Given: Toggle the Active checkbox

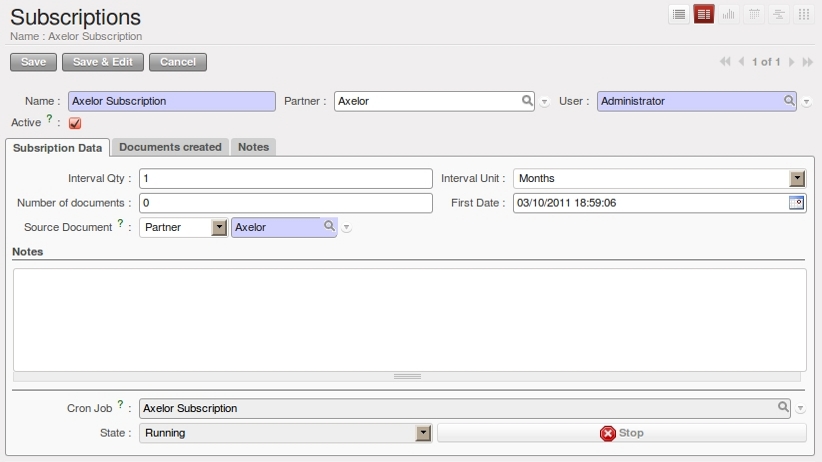Looking at the screenshot, I should pyautogui.click(x=75, y=123).
